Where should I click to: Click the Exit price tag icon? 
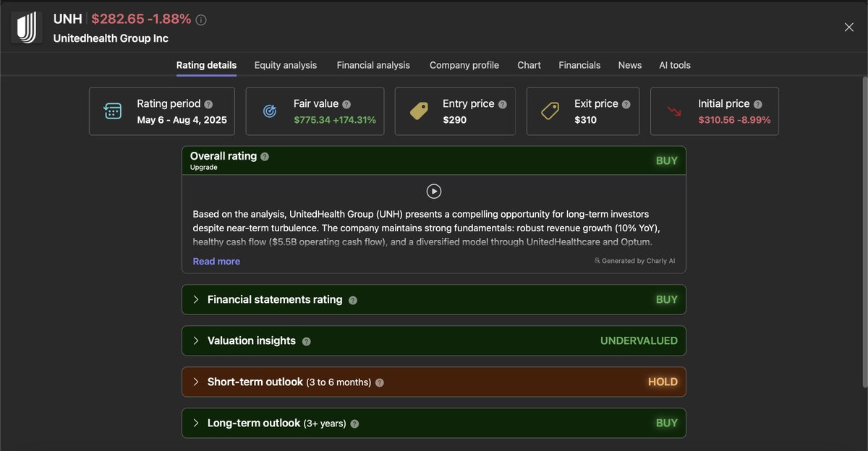tap(550, 111)
